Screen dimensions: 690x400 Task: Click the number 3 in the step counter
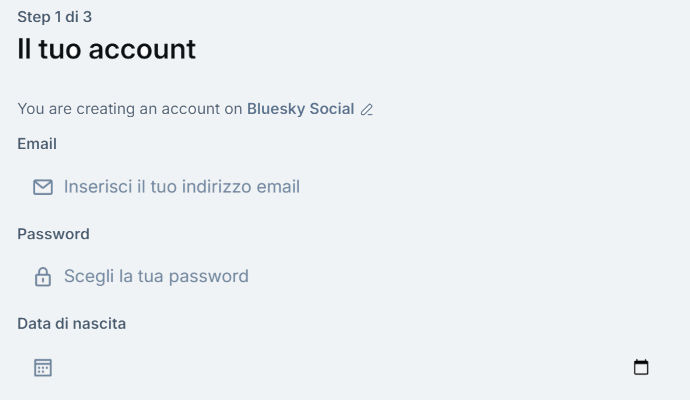pyautogui.click(x=87, y=17)
